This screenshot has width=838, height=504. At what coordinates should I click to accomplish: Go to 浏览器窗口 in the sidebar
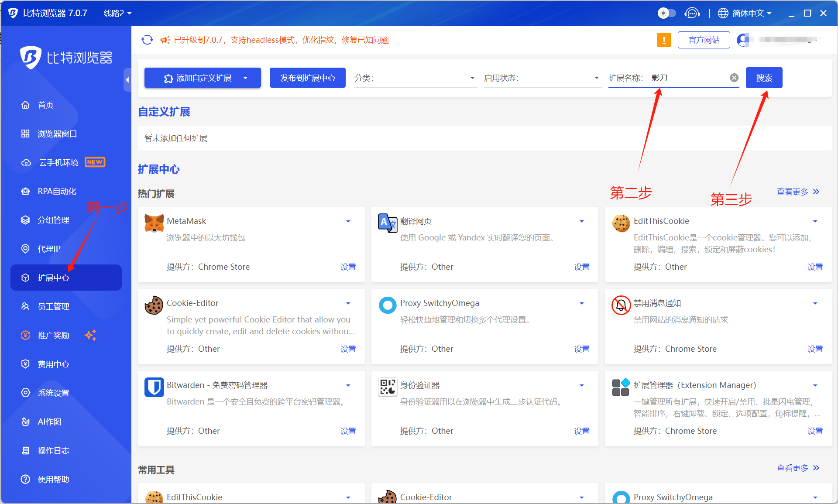click(x=57, y=134)
